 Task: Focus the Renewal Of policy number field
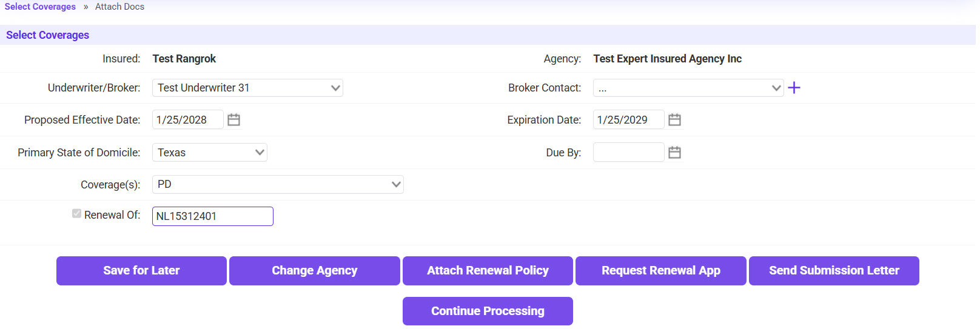pos(213,216)
